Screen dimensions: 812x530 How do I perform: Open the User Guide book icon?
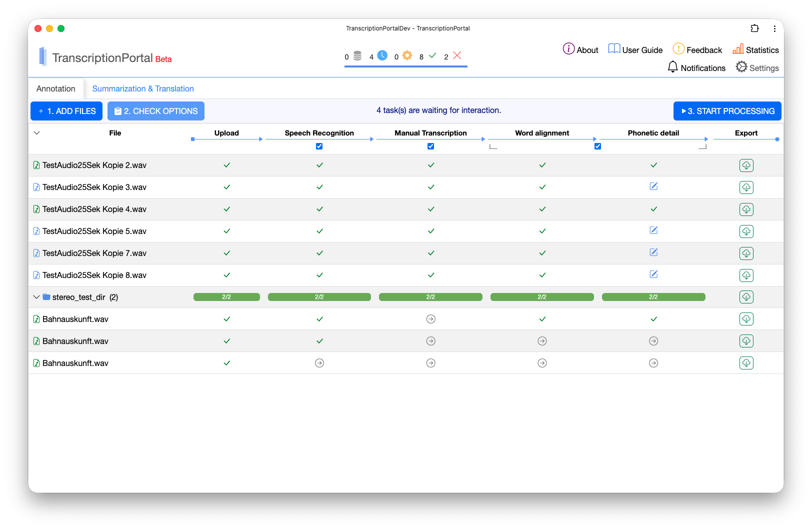(x=614, y=48)
